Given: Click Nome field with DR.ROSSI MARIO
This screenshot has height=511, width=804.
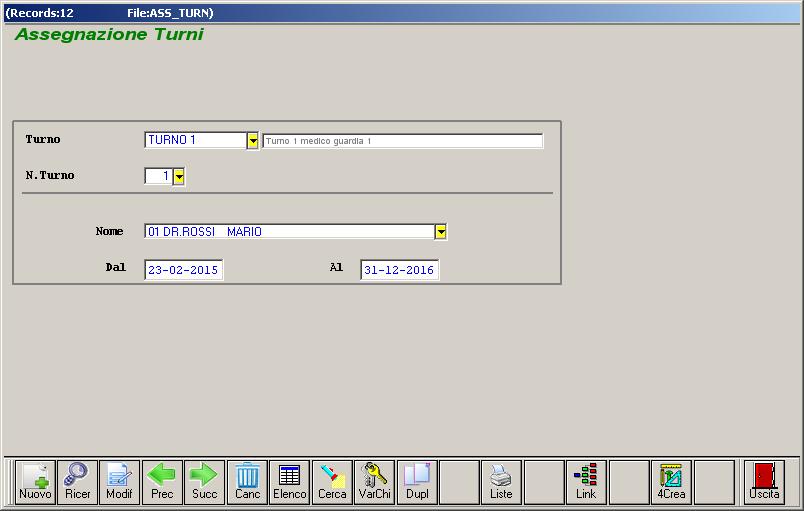Looking at the screenshot, I should click(x=290, y=232).
